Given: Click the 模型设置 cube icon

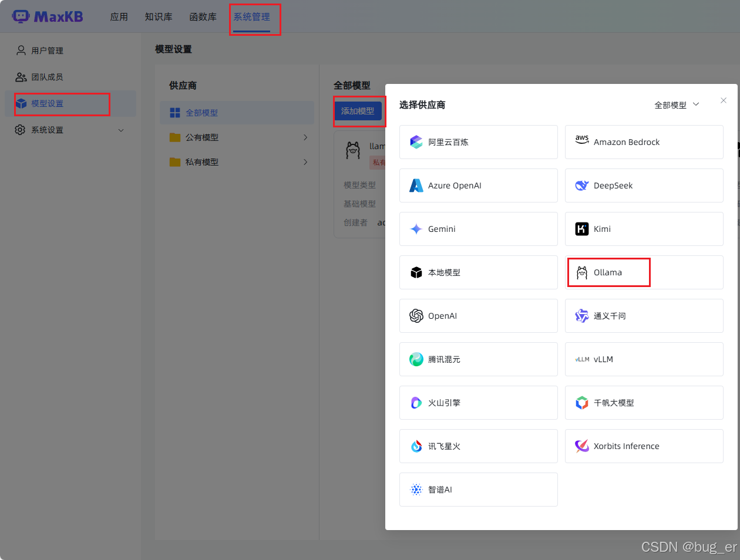Looking at the screenshot, I should click(x=21, y=103).
